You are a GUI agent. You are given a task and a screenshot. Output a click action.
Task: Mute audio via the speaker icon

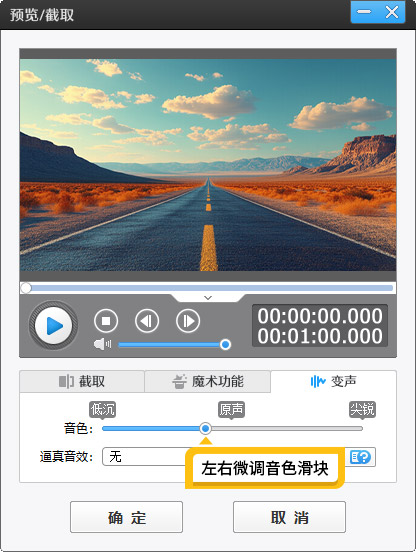pos(102,344)
